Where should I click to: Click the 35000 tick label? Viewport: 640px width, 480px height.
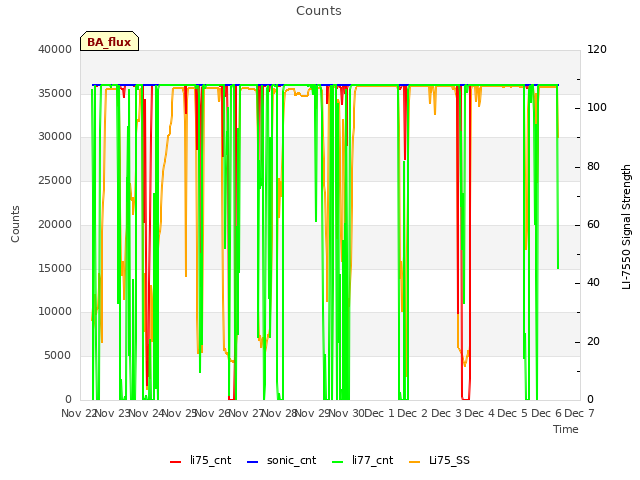55,93
